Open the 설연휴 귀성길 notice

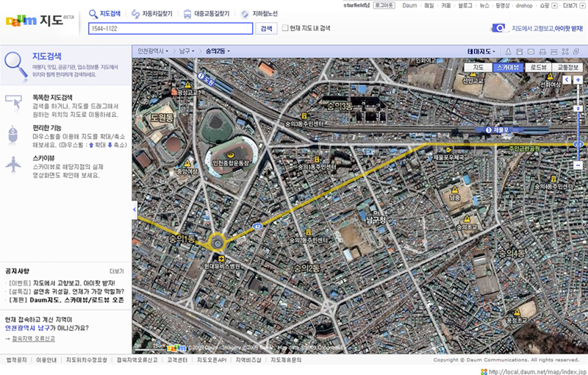tap(66, 291)
